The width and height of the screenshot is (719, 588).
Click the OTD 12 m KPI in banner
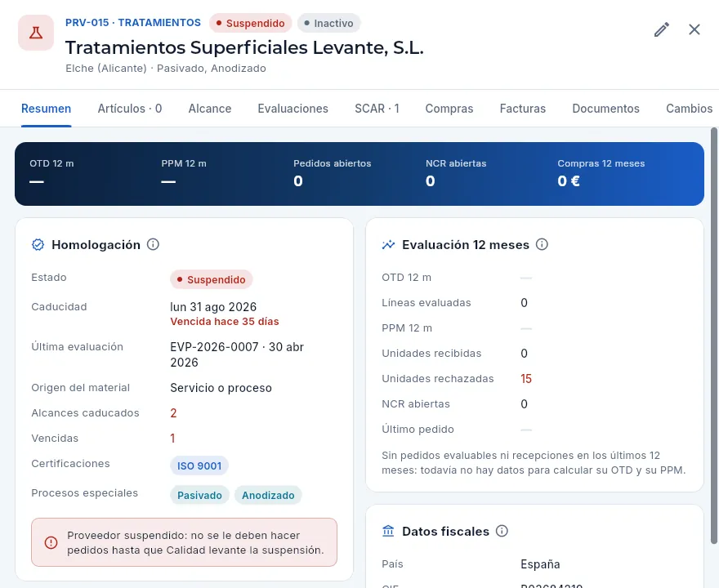tap(51, 174)
